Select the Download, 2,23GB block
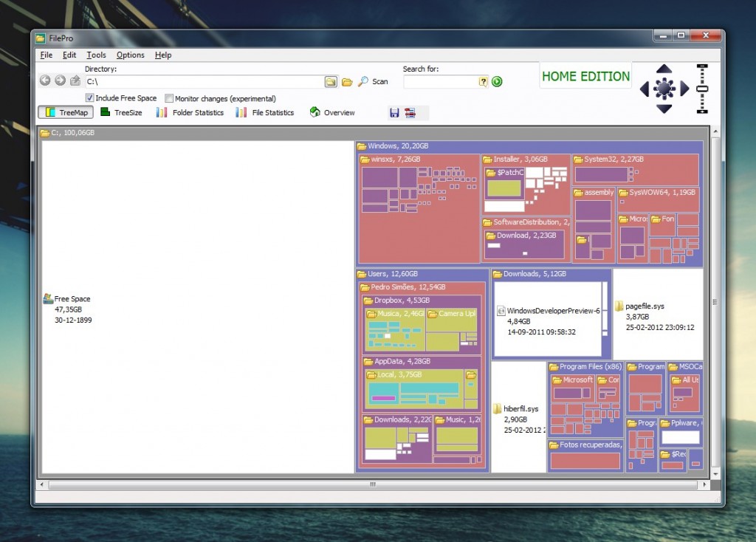The height and width of the screenshot is (542, 756). tap(524, 244)
